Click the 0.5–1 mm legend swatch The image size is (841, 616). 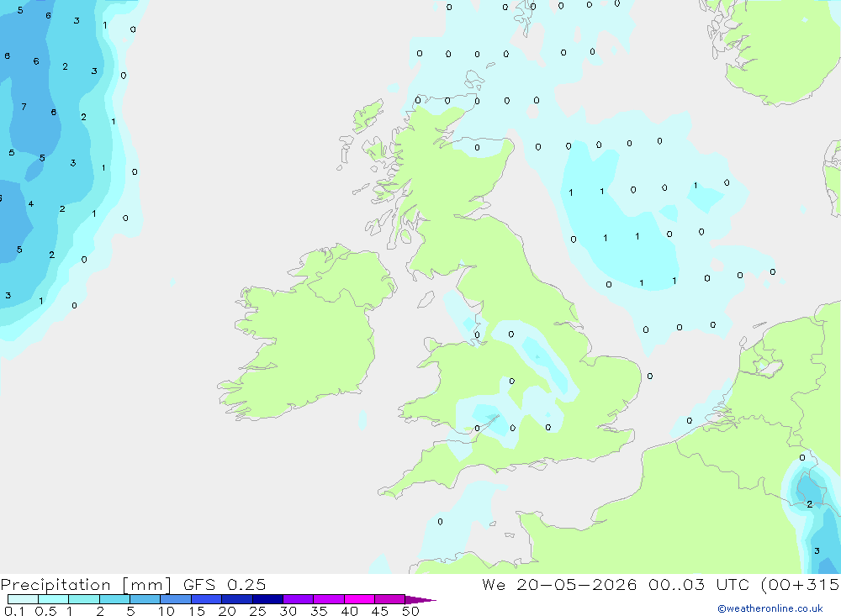(54, 599)
